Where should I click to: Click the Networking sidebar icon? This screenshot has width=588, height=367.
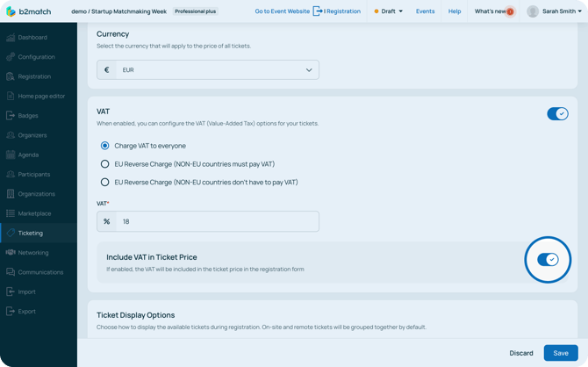[11, 253]
